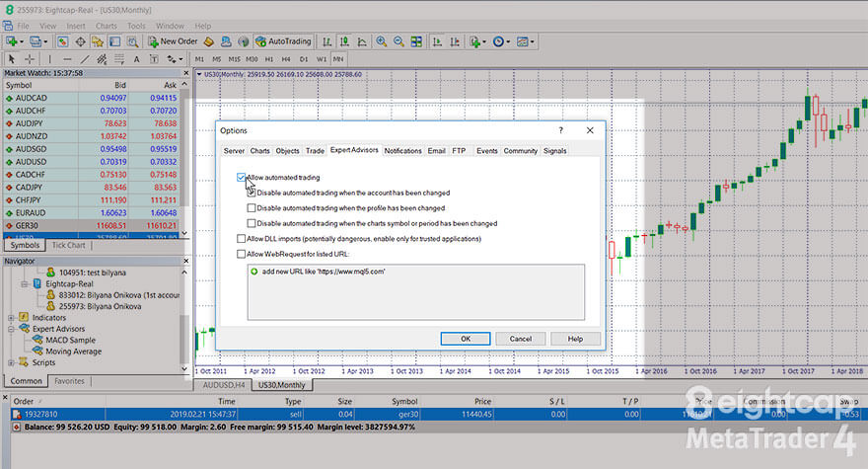Image resolution: width=868 pixels, height=469 pixels.
Task: Open the Insert menu
Action: coord(76,26)
